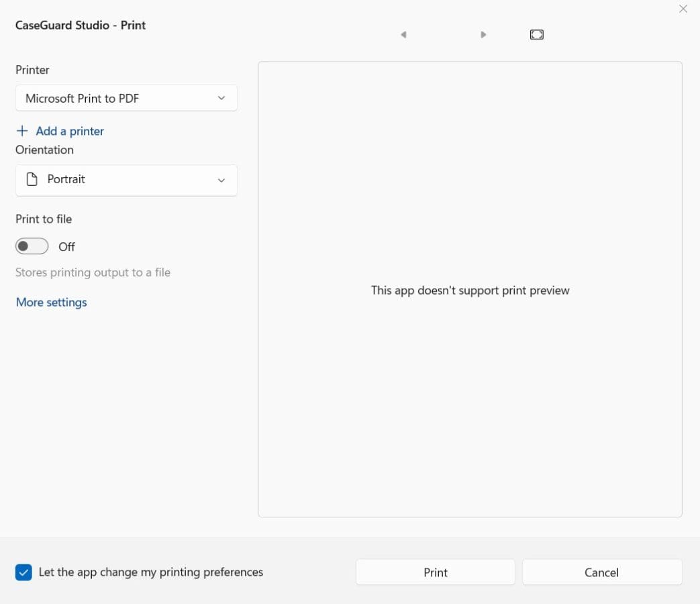Click the Off label beside the toggle
Screen dimensions: 700x604
pos(66,247)
